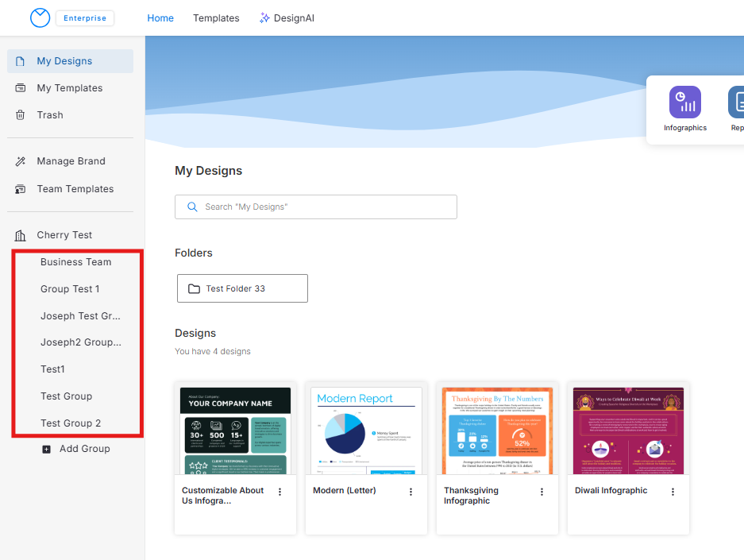Select Group Test 1 in sidebar
The image size is (744, 560).
[x=71, y=289]
